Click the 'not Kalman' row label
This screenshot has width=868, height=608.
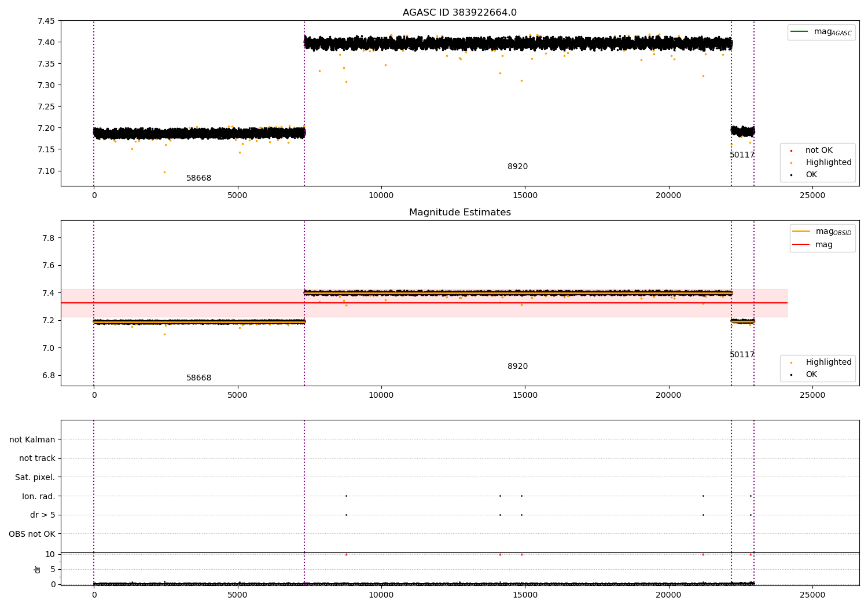(32, 440)
